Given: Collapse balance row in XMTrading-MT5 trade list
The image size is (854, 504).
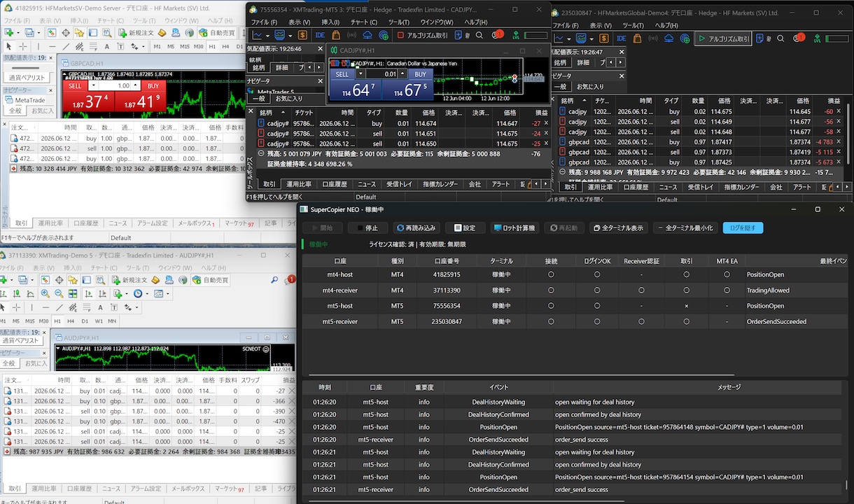Looking at the screenshot, I should click(x=261, y=153).
